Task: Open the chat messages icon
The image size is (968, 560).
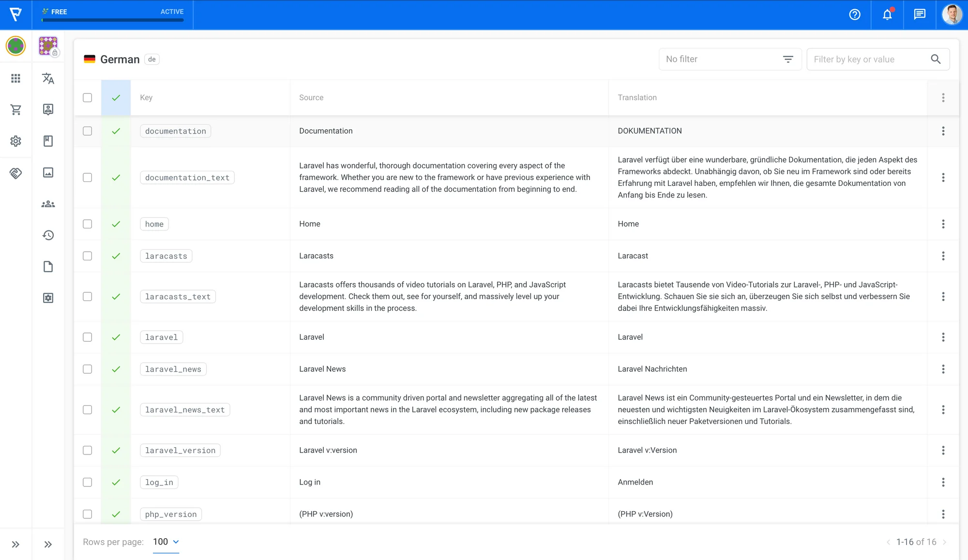Action: pyautogui.click(x=920, y=15)
